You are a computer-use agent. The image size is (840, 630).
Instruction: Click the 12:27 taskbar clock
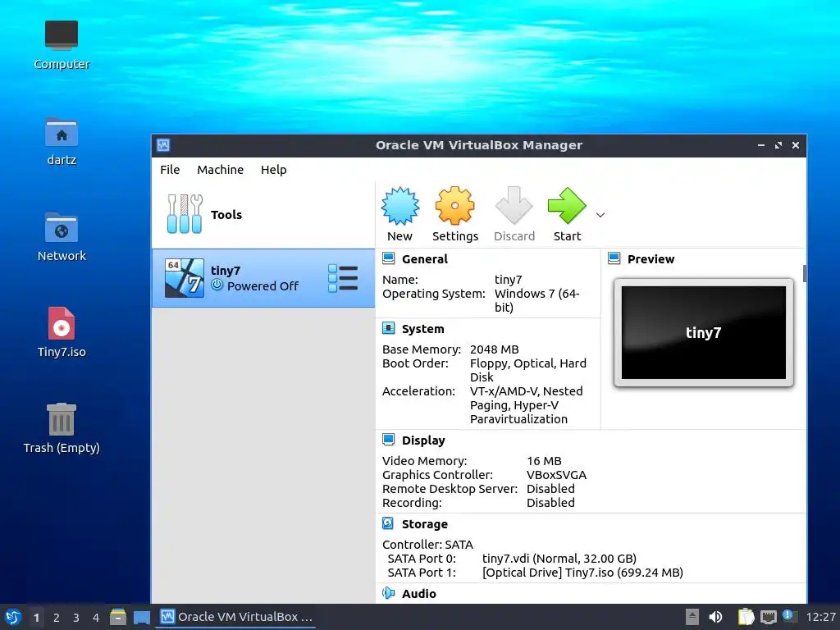pyautogui.click(x=820, y=617)
